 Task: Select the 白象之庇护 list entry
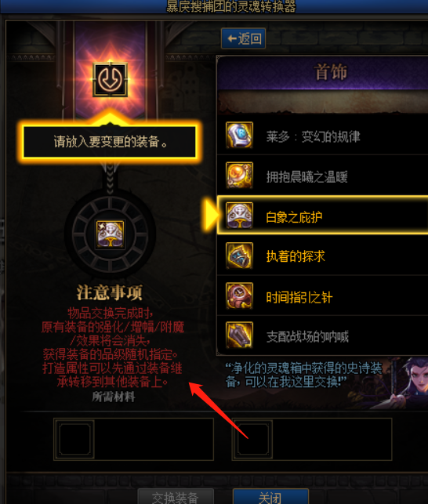point(322,215)
